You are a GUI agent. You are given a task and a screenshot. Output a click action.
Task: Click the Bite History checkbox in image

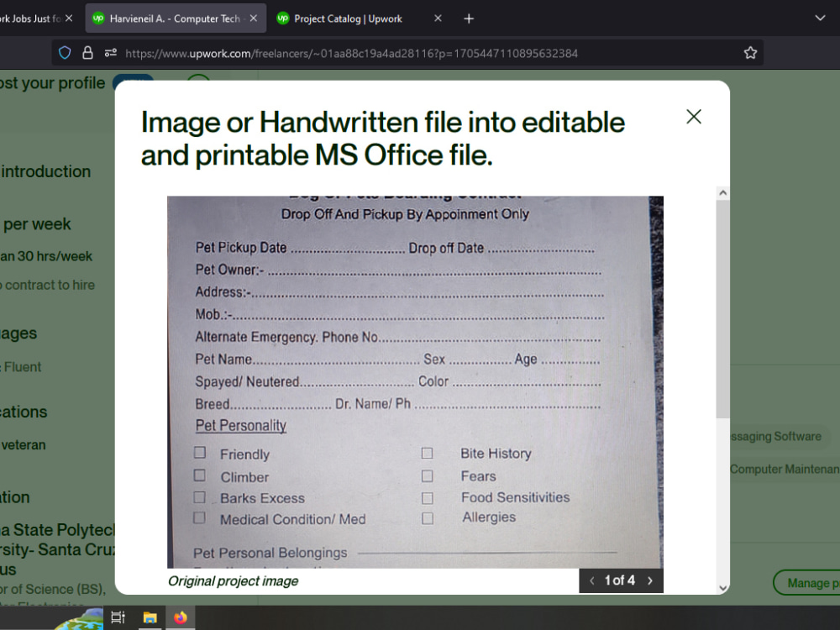427,454
